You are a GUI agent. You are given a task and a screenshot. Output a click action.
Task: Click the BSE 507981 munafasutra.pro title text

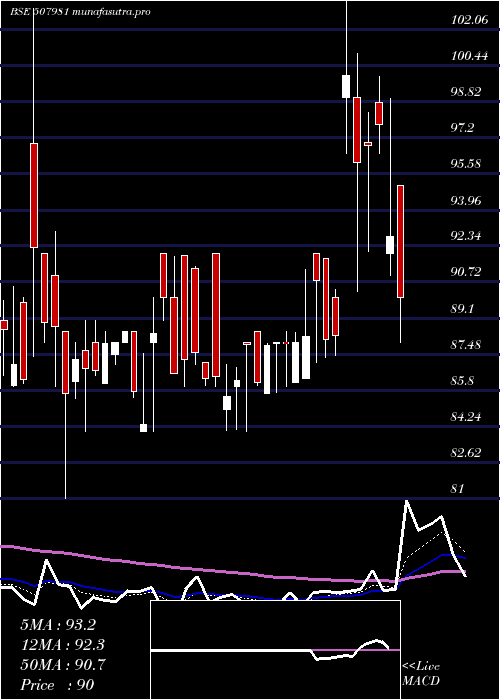click(x=80, y=12)
